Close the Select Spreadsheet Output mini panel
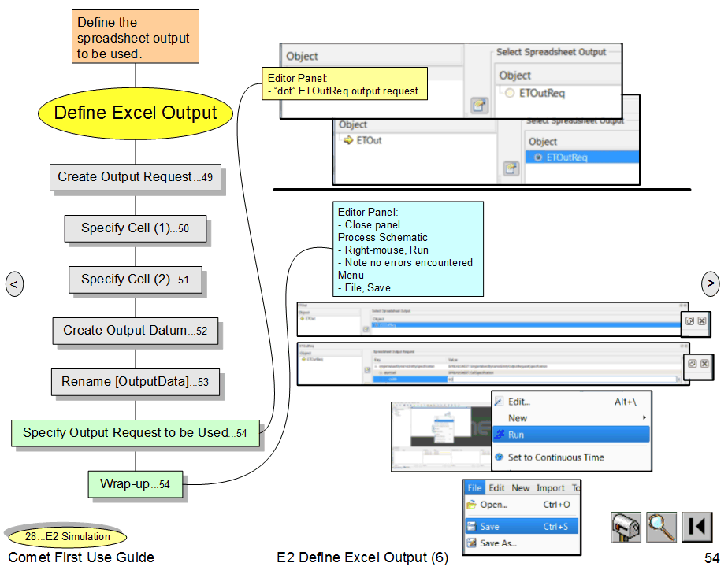 click(x=702, y=321)
